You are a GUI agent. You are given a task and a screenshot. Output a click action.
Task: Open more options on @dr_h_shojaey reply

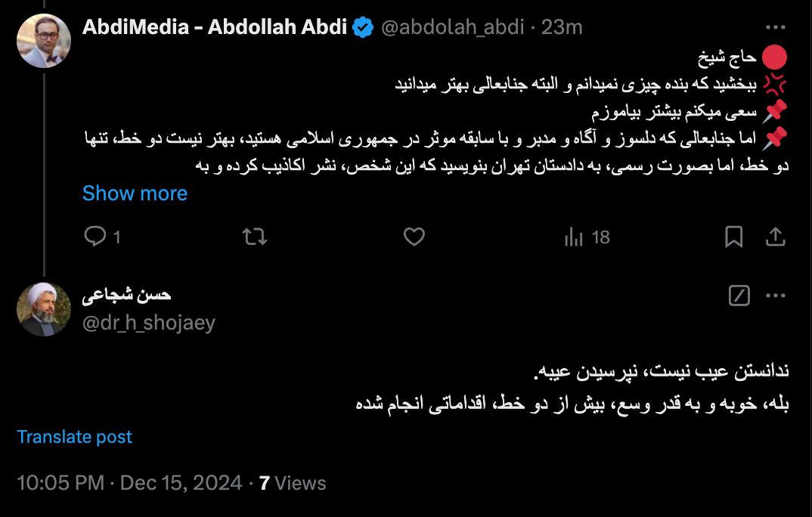(x=775, y=296)
